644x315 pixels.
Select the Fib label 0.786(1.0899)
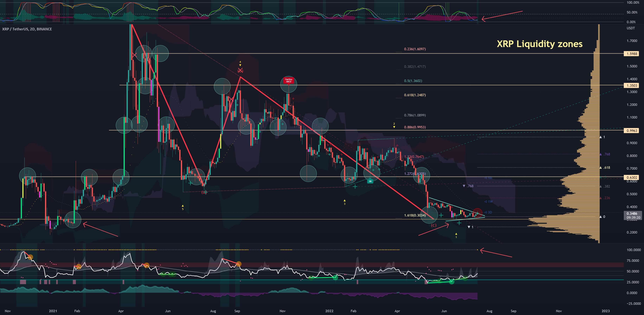pyautogui.click(x=415, y=115)
